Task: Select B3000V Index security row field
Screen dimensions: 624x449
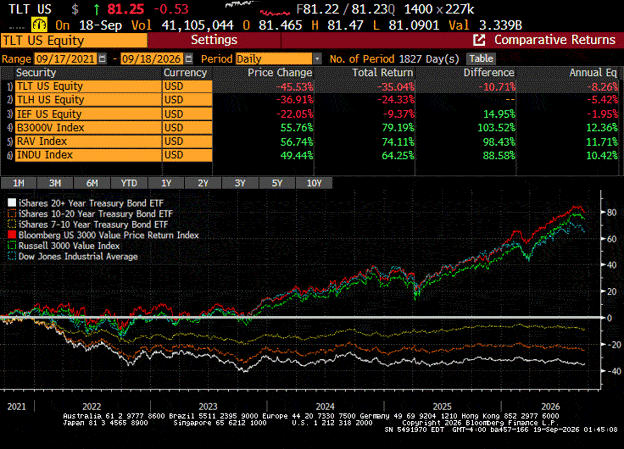Action: pos(88,128)
